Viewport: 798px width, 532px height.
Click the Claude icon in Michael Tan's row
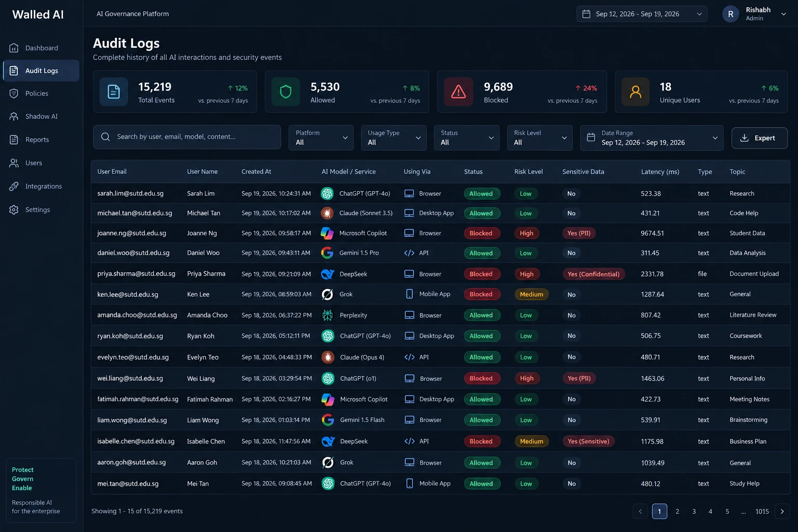pos(327,213)
